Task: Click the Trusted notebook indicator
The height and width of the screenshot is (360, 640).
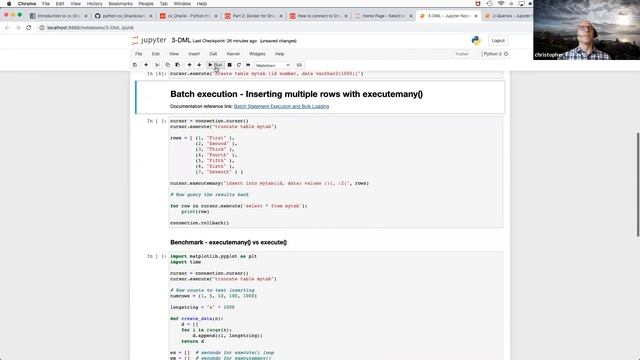Action: (x=462, y=54)
